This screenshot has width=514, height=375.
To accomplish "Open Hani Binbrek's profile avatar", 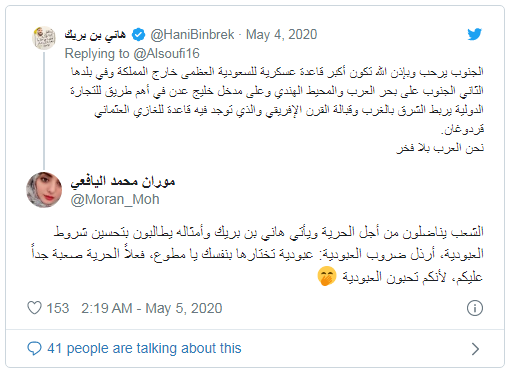I will click(44, 38).
